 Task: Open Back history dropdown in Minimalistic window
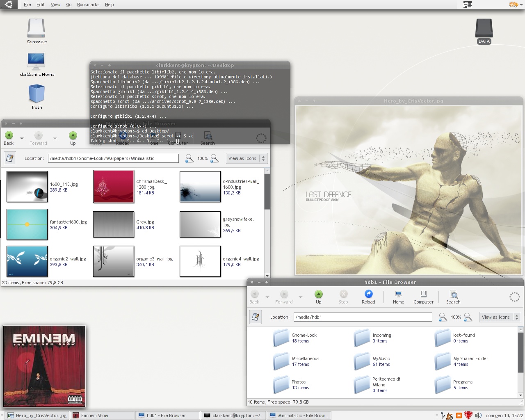tap(21, 138)
